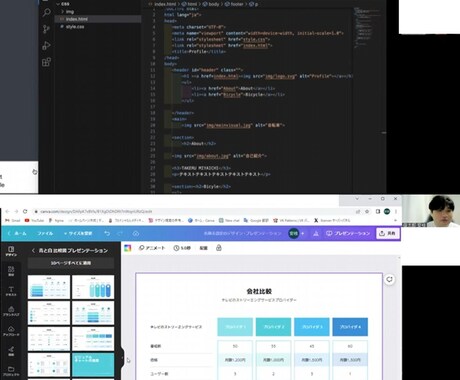Open Chrome tab search chevron
Screen dimensions: 460x380
pyautogui.click(x=357, y=199)
